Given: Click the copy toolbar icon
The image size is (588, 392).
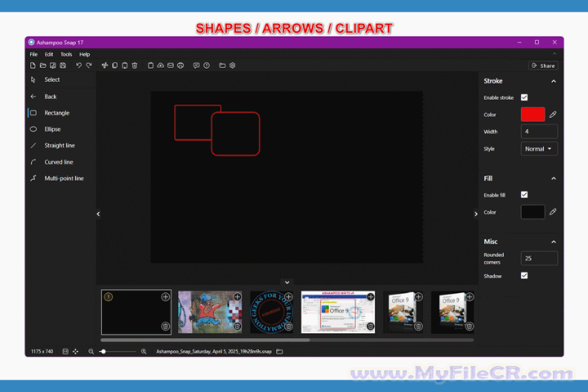Looking at the screenshot, I should pos(115,65).
